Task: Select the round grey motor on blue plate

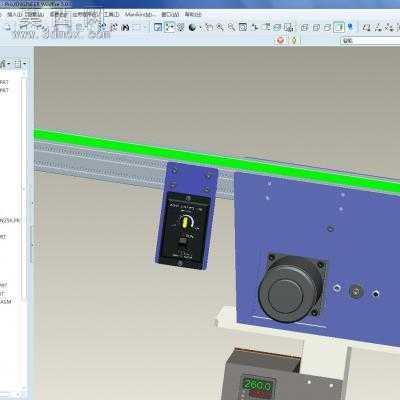Action: (x=291, y=289)
